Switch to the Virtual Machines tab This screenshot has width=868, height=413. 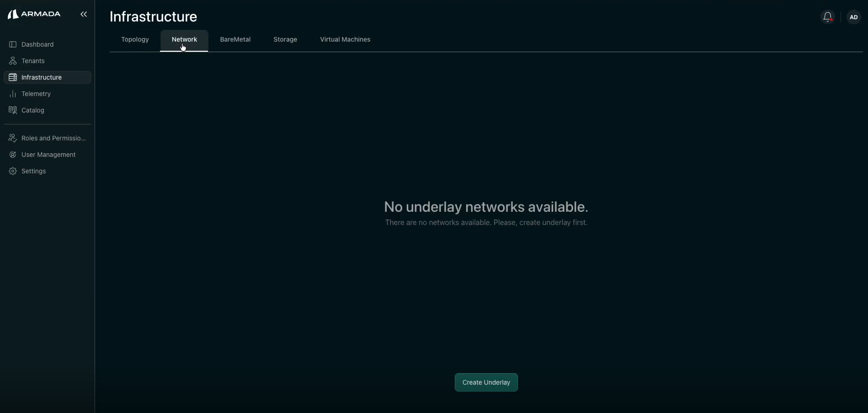pos(345,39)
